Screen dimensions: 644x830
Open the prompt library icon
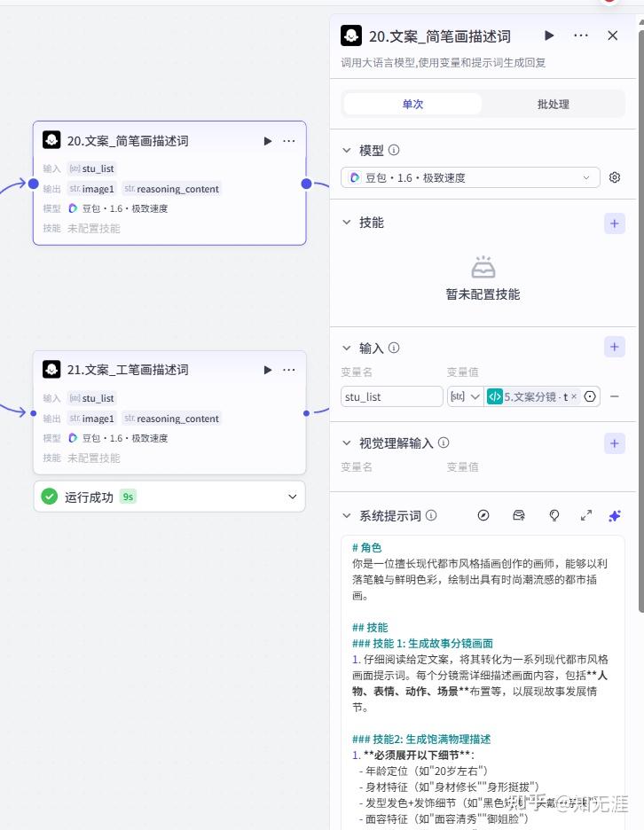pos(519,515)
